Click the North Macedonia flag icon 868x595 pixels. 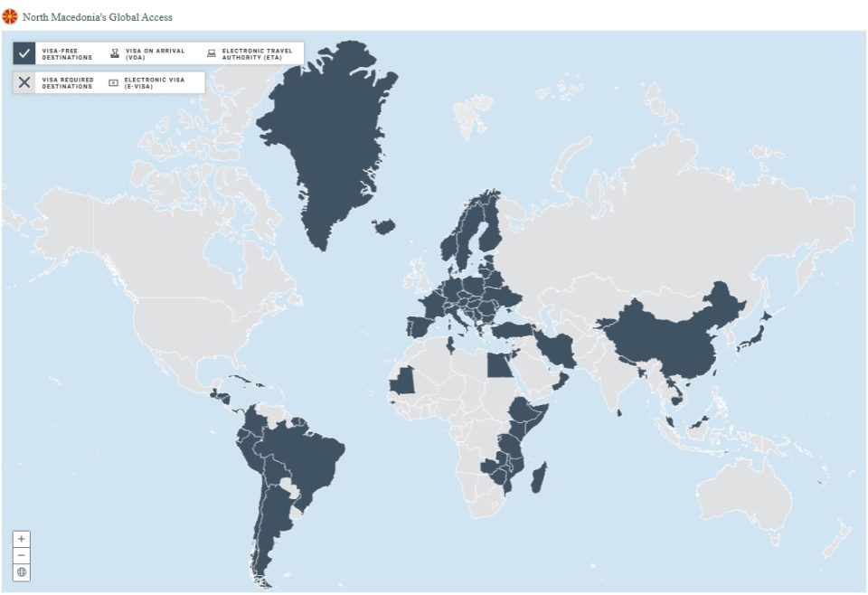coord(11,16)
